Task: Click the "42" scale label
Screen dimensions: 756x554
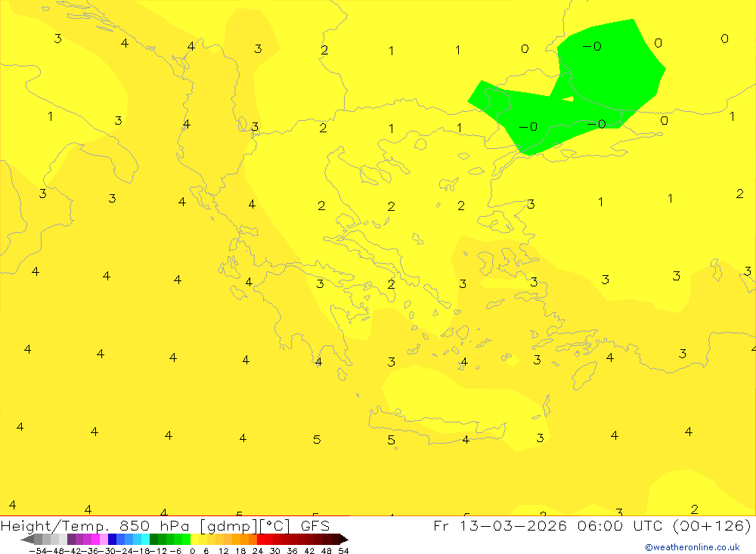Action: point(309,551)
